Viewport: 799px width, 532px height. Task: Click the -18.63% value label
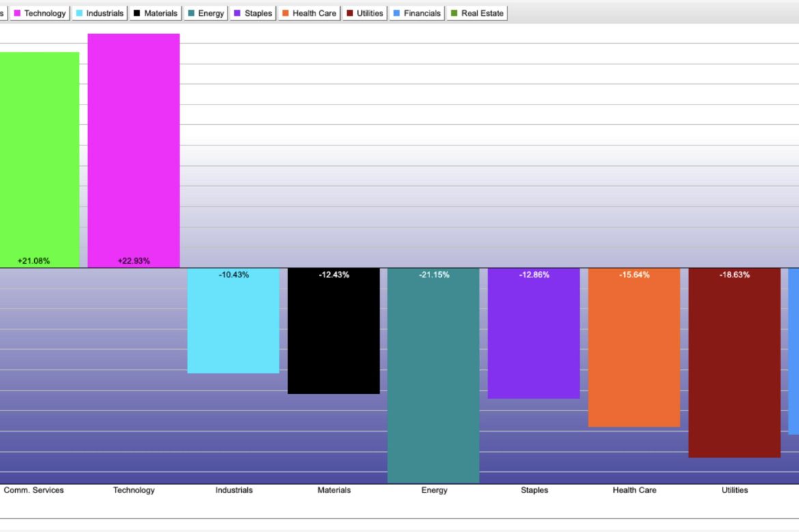tap(734, 275)
